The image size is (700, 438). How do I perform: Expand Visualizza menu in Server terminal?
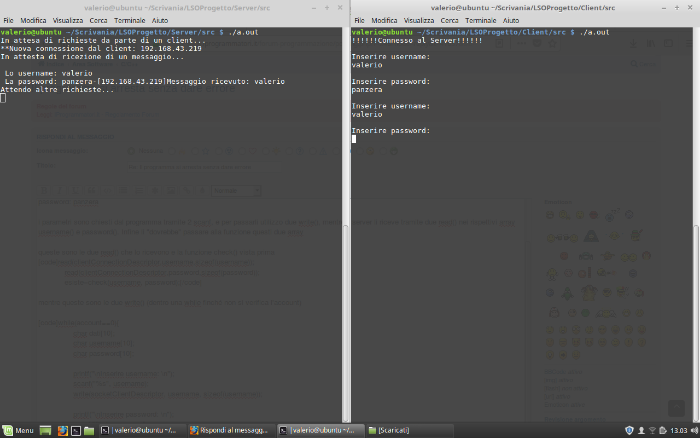(x=68, y=20)
